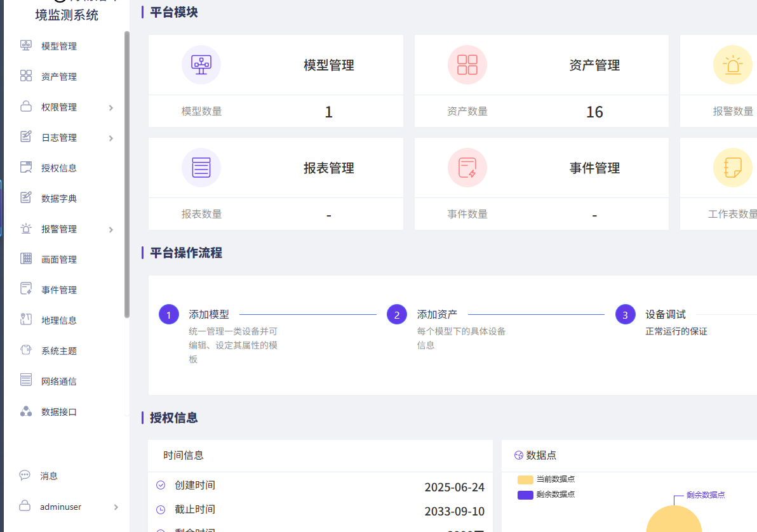Toggle the 当前数据点 yellow legend swatch
Image resolution: width=757 pixels, height=532 pixels.
coord(525,479)
